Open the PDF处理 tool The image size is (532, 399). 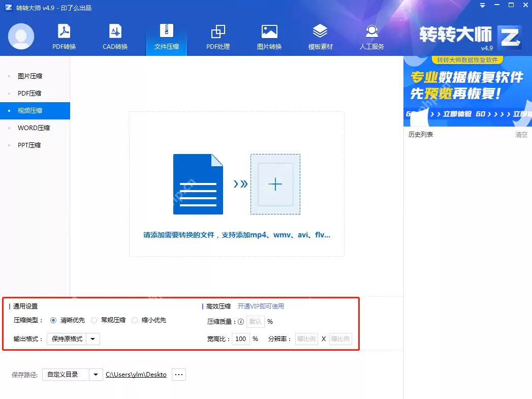tap(217, 36)
